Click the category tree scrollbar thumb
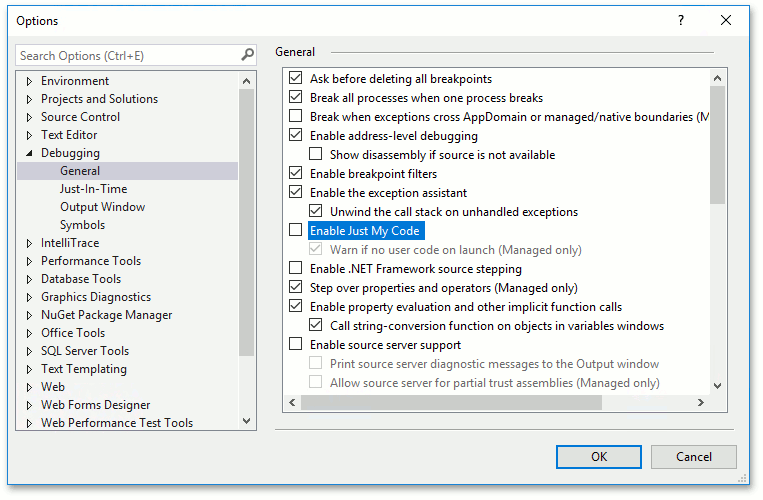Viewport: 763px width, 500px height. click(246, 223)
